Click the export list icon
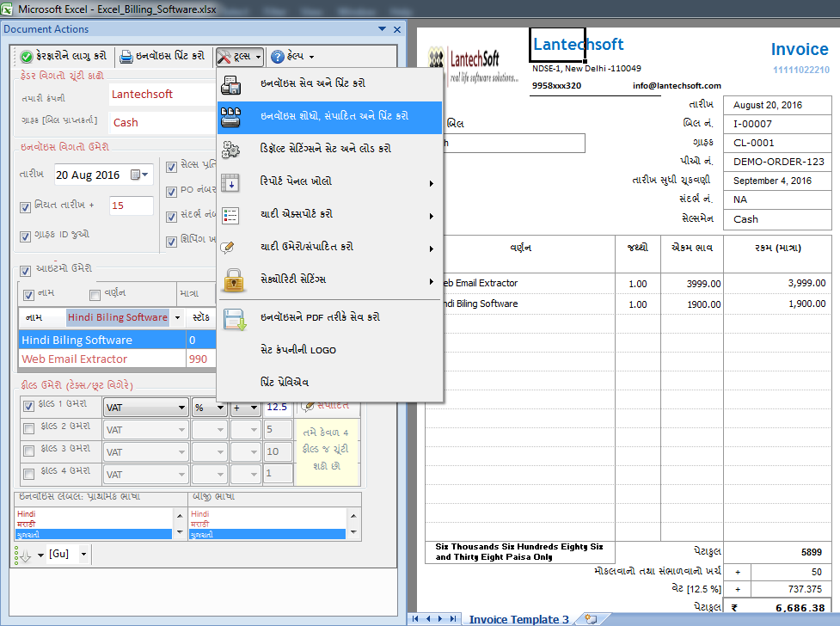This screenshot has width=840, height=626. (x=231, y=216)
